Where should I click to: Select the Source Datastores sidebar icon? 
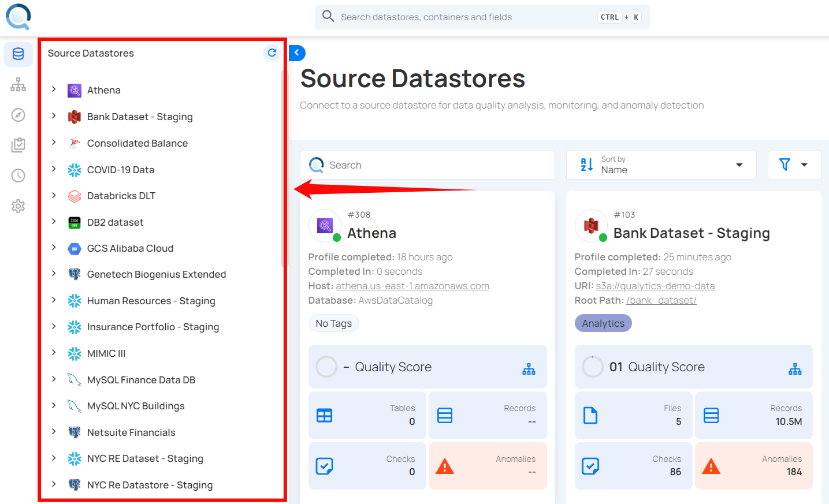click(18, 54)
